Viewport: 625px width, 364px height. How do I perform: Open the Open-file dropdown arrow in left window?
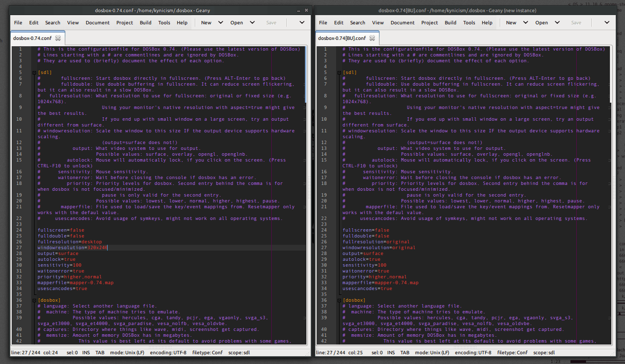[252, 22]
